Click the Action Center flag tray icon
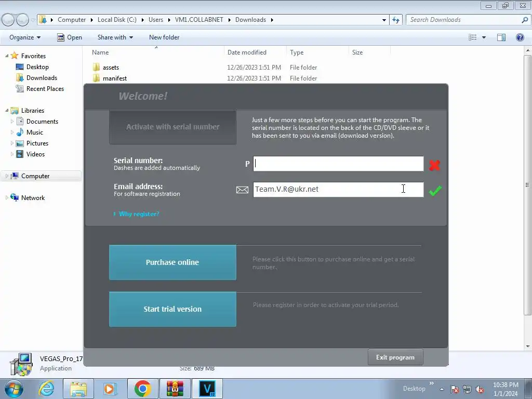The image size is (532, 399). click(x=455, y=389)
